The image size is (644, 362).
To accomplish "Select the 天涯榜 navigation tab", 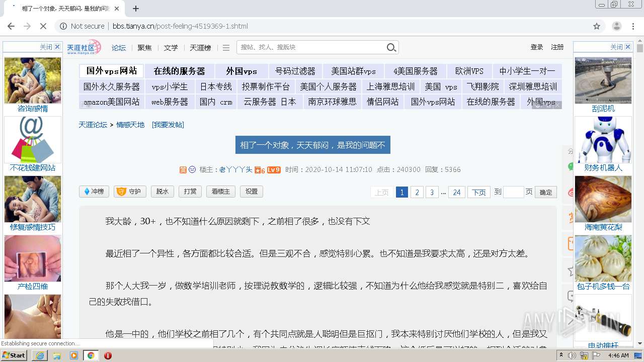I will point(200,48).
